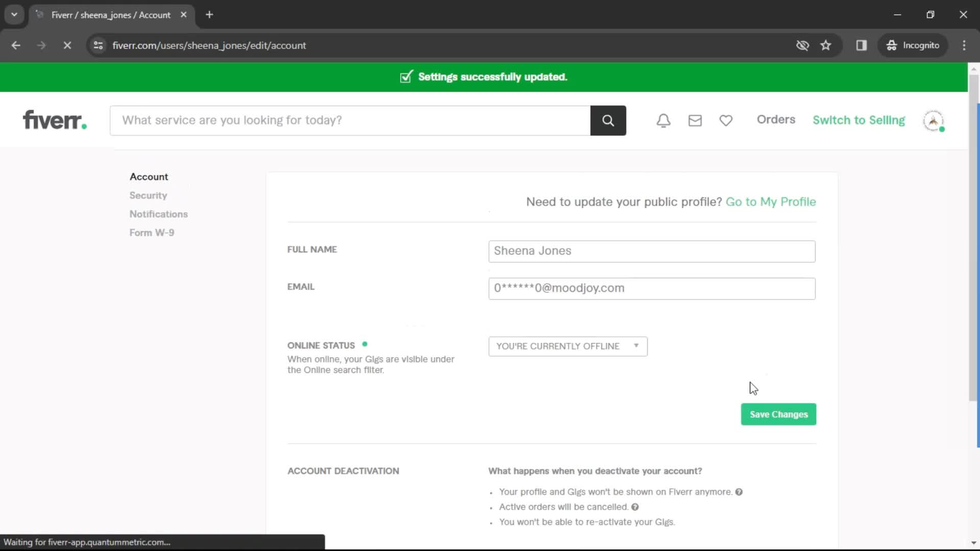Image resolution: width=980 pixels, height=551 pixels.
Task: Click the Orders navigation link
Action: [x=775, y=119]
